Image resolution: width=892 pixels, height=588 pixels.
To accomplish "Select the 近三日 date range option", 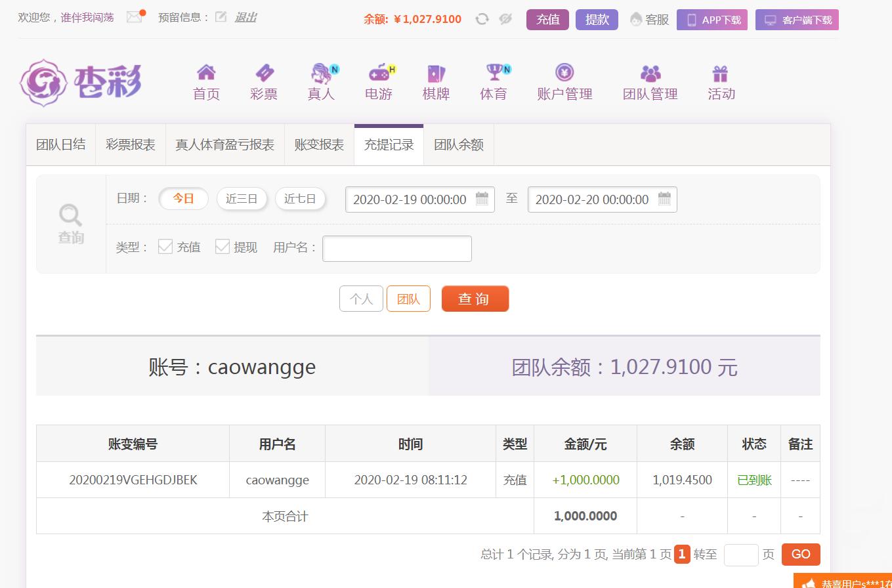I will coord(242,199).
